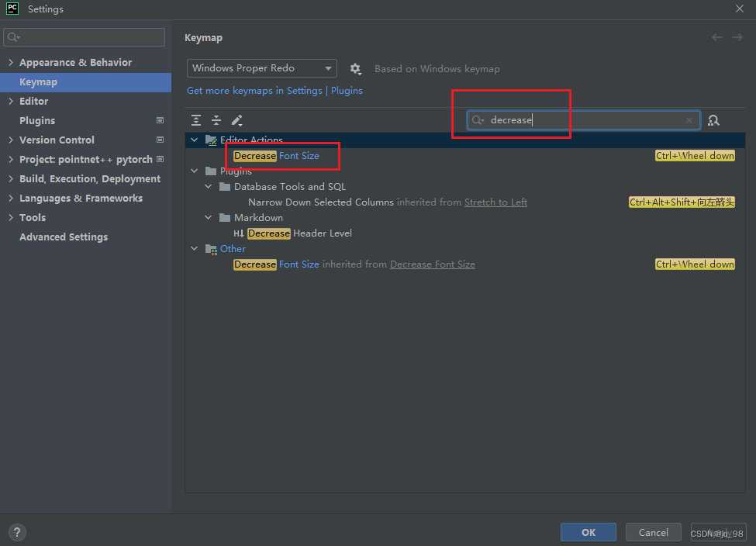The image size is (756, 546).
Task: Click the Markdown folder icon
Action: point(225,217)
